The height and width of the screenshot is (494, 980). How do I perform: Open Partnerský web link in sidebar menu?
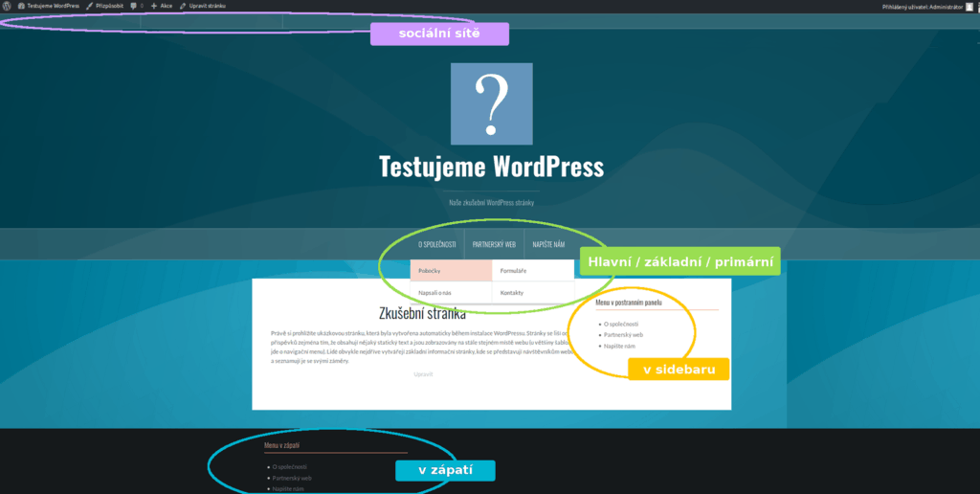coord(624,335)
